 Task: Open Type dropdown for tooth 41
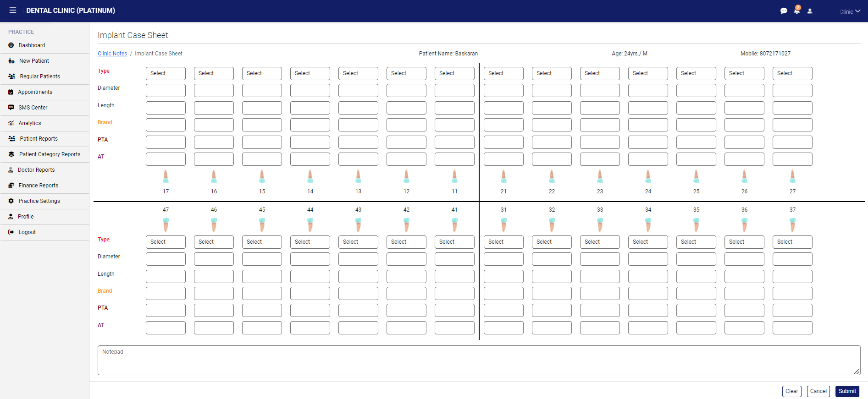454,242
